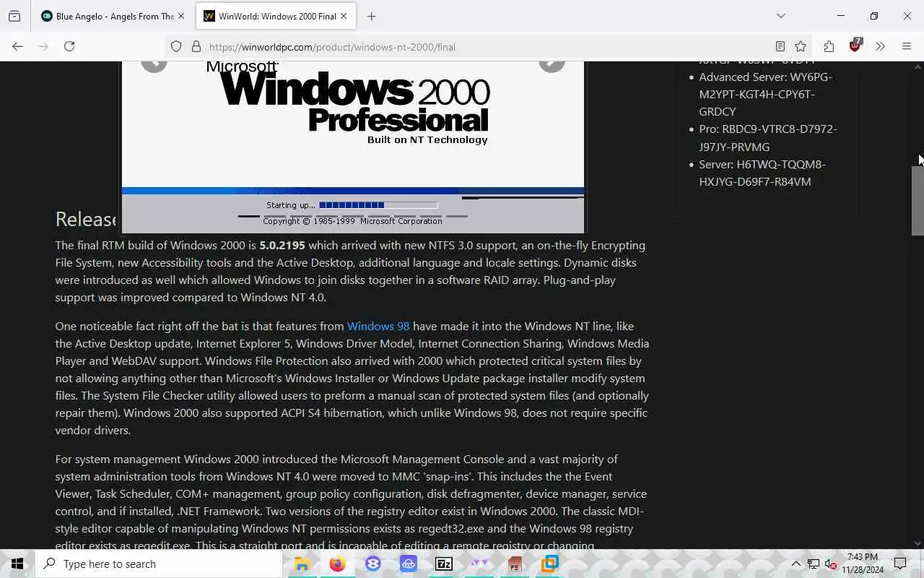
Task: Open Firefox application hamburger menu
Action: tap(907, 46)
